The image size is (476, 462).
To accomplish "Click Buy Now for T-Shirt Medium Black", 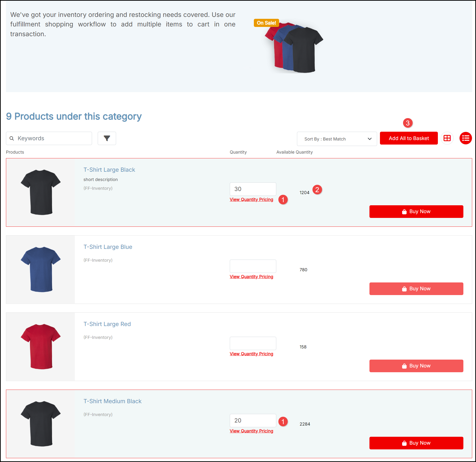I will (x=416, y=443).
